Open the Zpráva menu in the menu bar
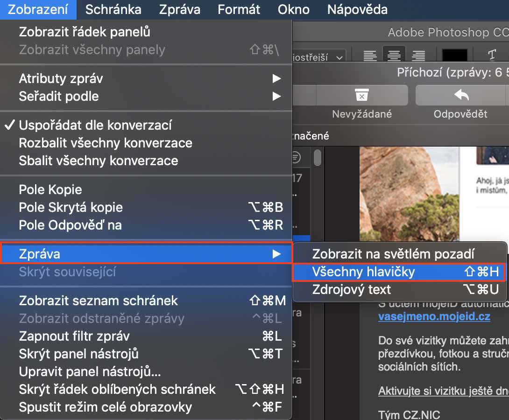This screenshot has width=509, height=420. click(x=179, y=9)
